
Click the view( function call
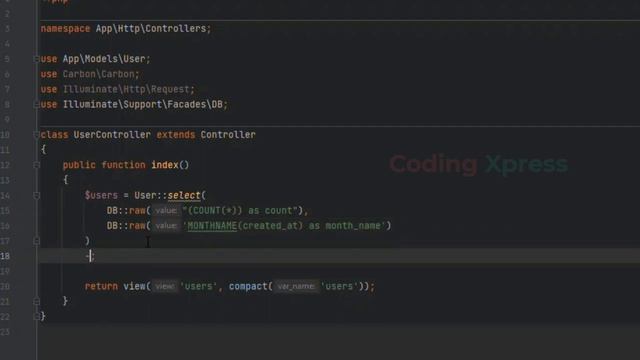tap(137, 287)
